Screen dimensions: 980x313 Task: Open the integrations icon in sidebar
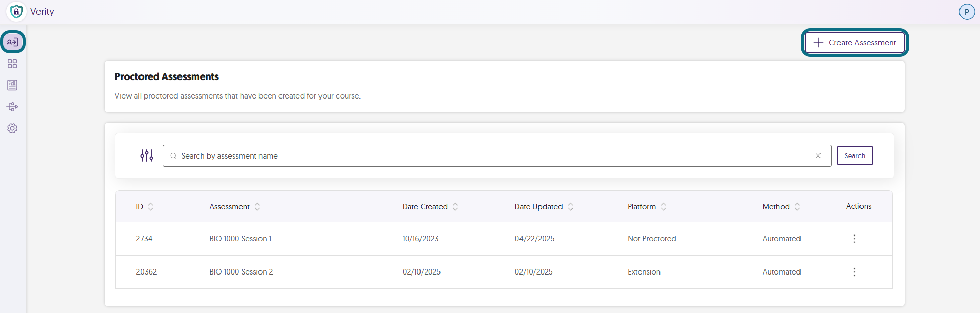pos(12,107)
